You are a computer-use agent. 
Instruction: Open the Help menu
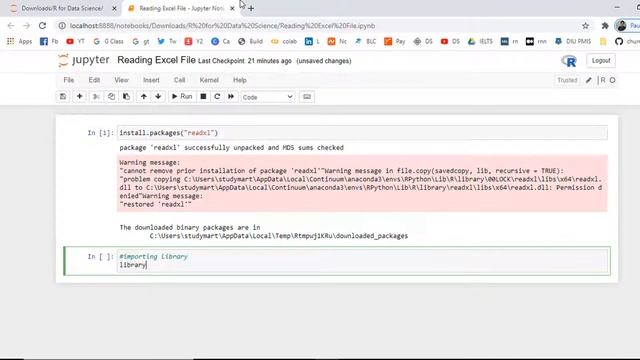pyautogui.click(x=240, y=80)
